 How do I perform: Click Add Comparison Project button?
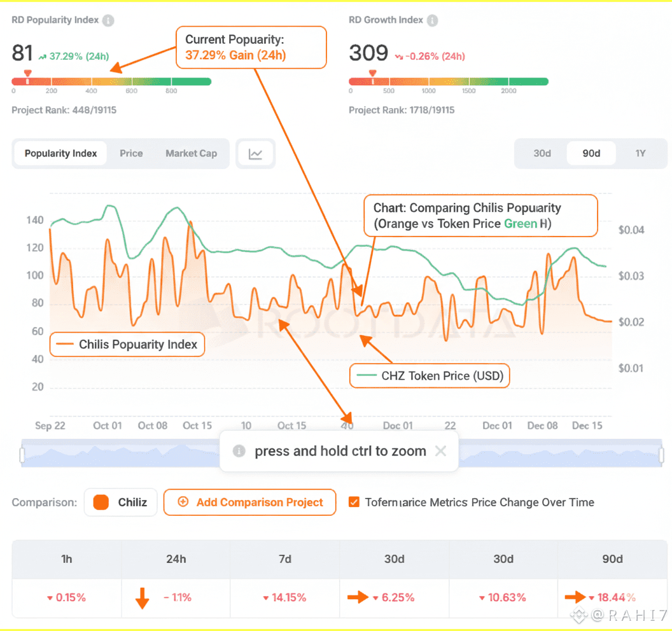pyautogui.click(x=250, y=502)
